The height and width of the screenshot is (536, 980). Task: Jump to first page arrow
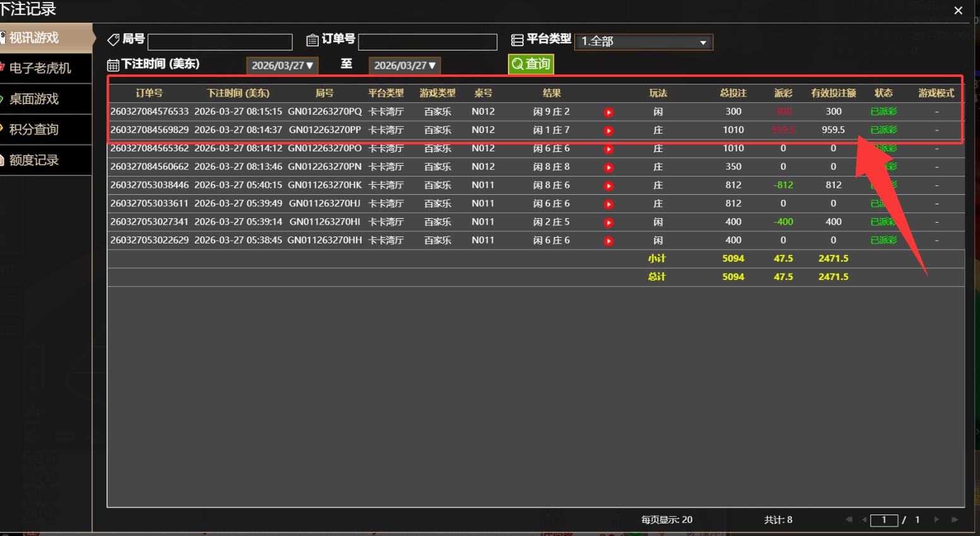(849, 520)
